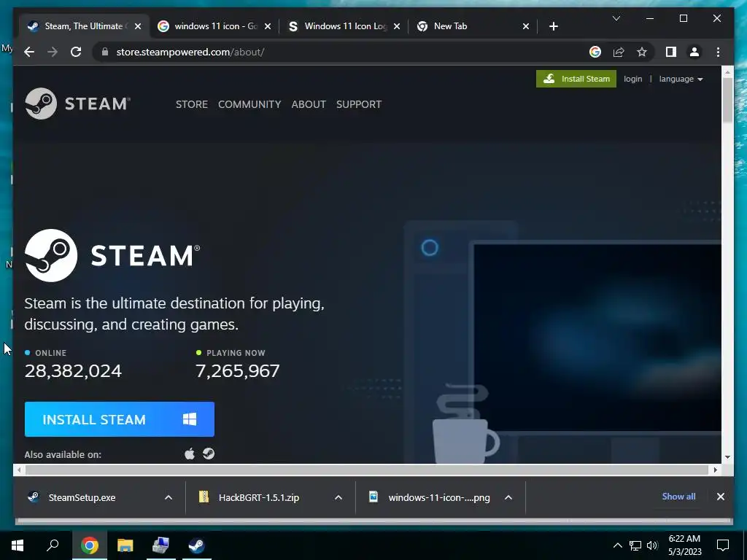Bookmark this page with the star icon
Viewport: 747px width, 560px height.
(x=642, y=52)
